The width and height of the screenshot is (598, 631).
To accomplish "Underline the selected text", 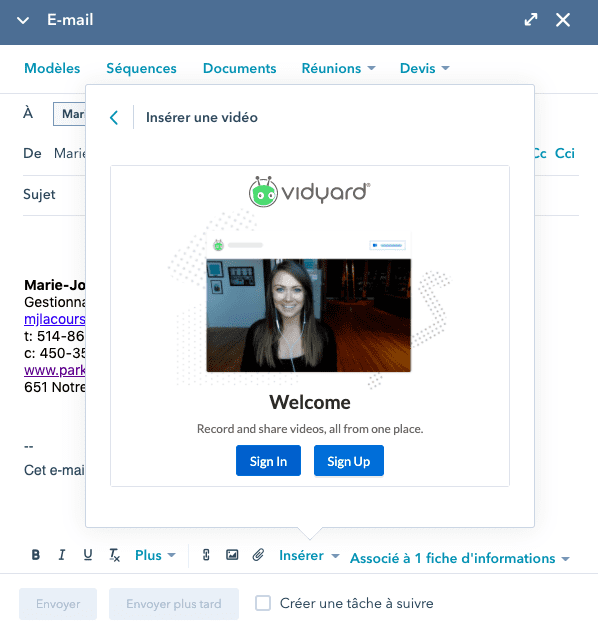I will tap(88, 555).
